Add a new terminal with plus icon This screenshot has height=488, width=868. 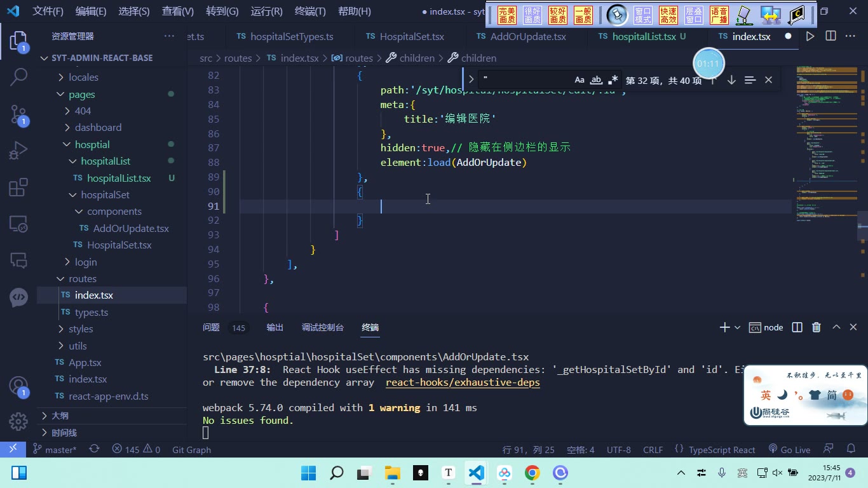pyautogui.click(x=724, y=327)
